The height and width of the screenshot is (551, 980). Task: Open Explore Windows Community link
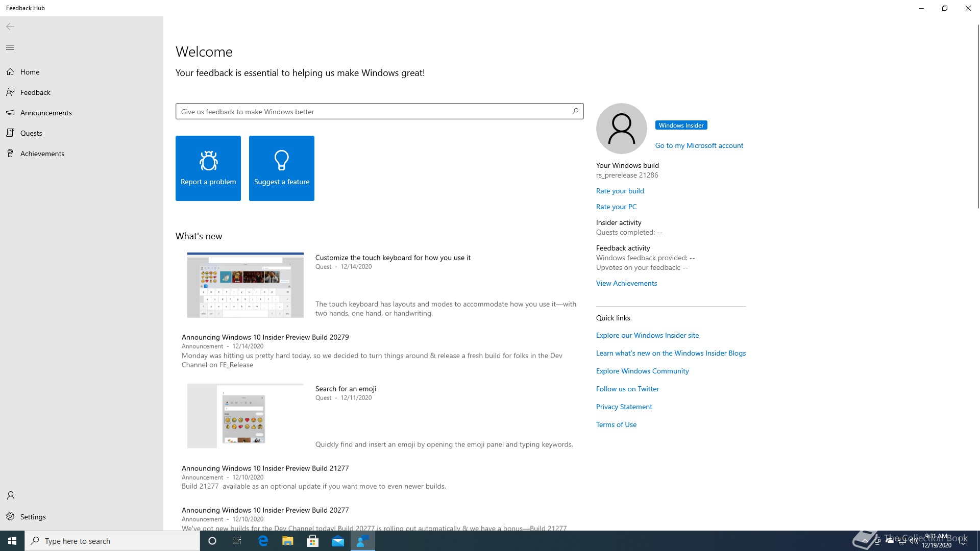(x=643, y=371)
